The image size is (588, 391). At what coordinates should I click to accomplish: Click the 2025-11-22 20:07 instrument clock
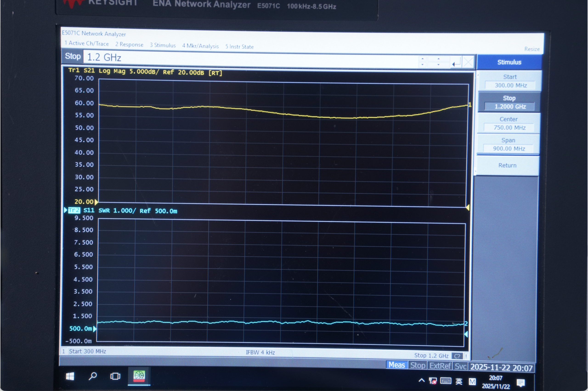point(501,368)
